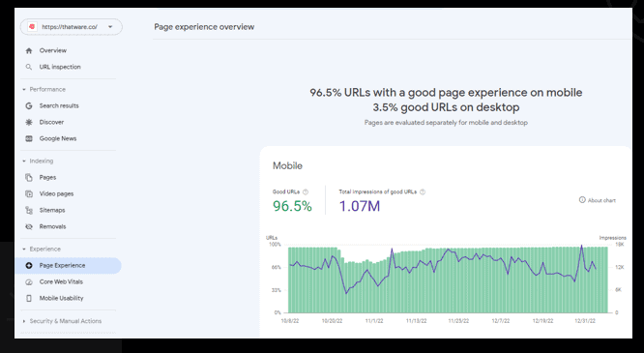Open the Overview home icon
The height and width of the screenshot is (353, 644).
pyautogui.click(x=29, y=50)
